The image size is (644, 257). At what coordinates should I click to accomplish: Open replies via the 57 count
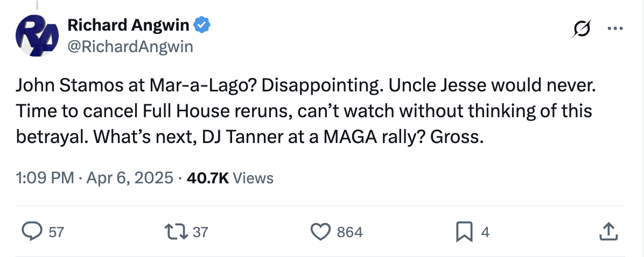coord(56,232)
